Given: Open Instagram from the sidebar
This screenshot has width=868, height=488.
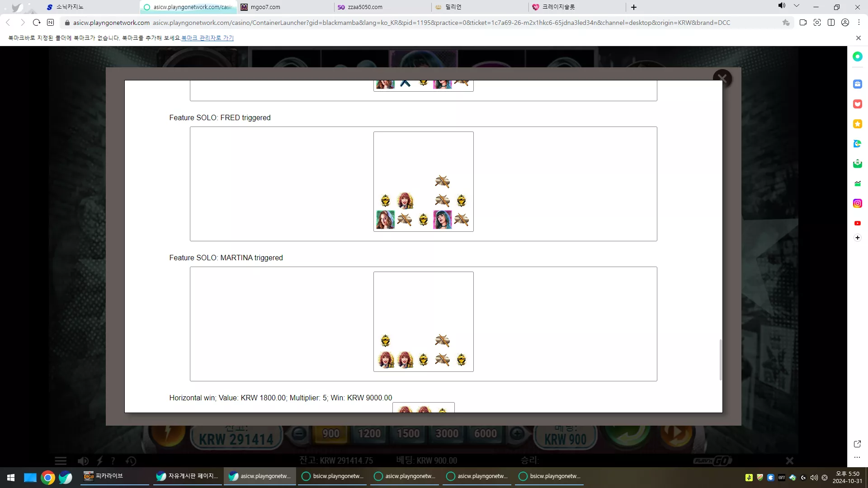Looking at the screenshot, I should point(858,203).
